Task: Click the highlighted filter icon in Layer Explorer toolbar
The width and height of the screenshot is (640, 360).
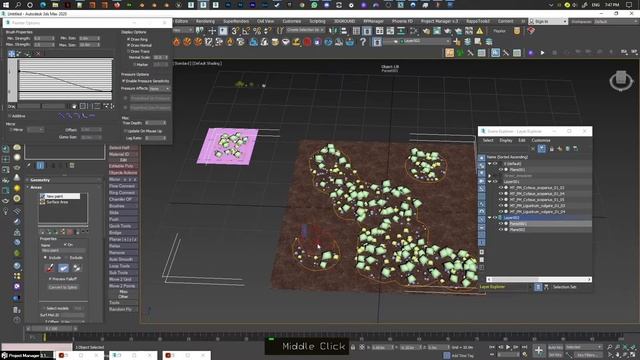Action: click(541, 149)
